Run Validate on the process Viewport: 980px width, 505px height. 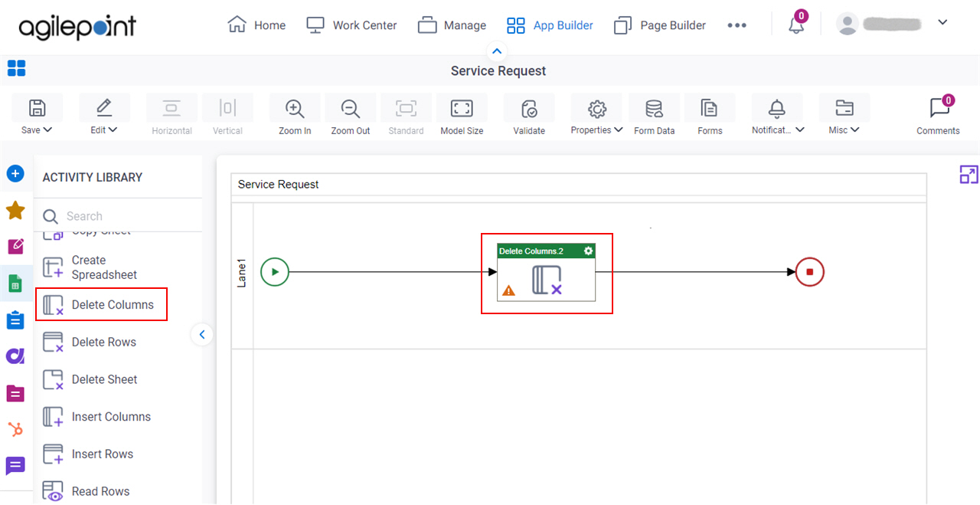[529, 115]
